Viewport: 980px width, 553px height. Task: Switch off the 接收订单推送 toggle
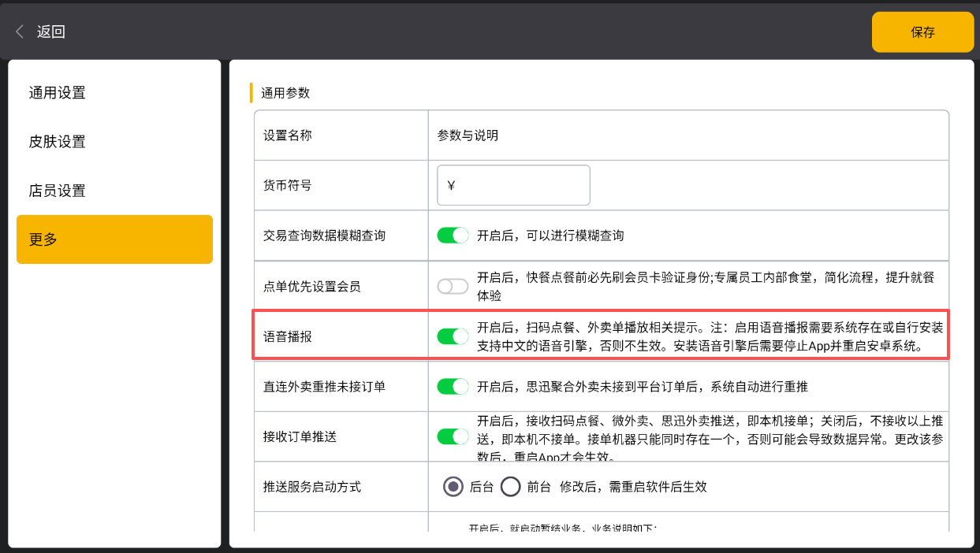(453, 436)
